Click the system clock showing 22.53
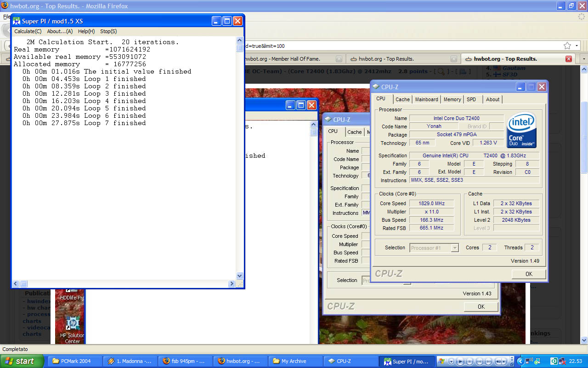This screenshot has height=368, width=588. pyautogui.click(x=576, y=361)
